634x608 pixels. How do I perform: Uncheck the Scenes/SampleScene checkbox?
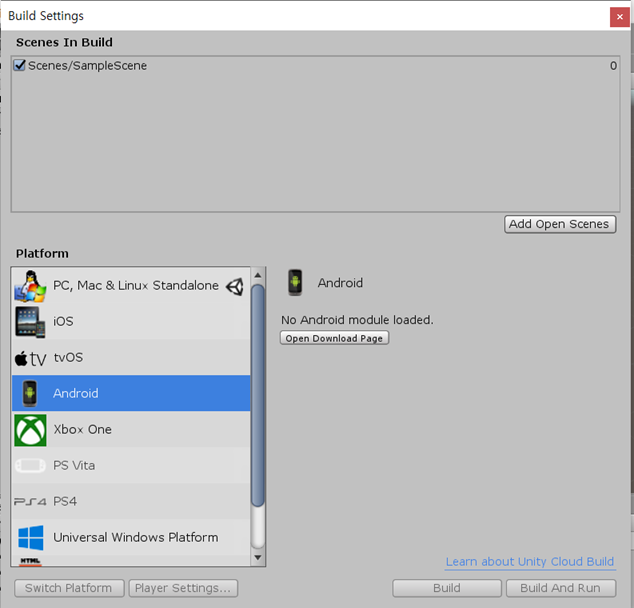pyautogui.click(x=19, y=65)
